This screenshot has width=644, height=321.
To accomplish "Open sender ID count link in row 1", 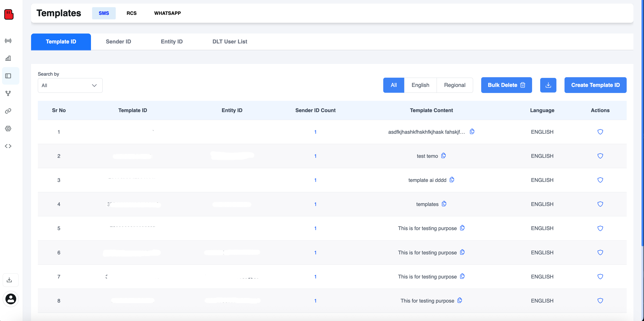I will click(x=315, y=132).
